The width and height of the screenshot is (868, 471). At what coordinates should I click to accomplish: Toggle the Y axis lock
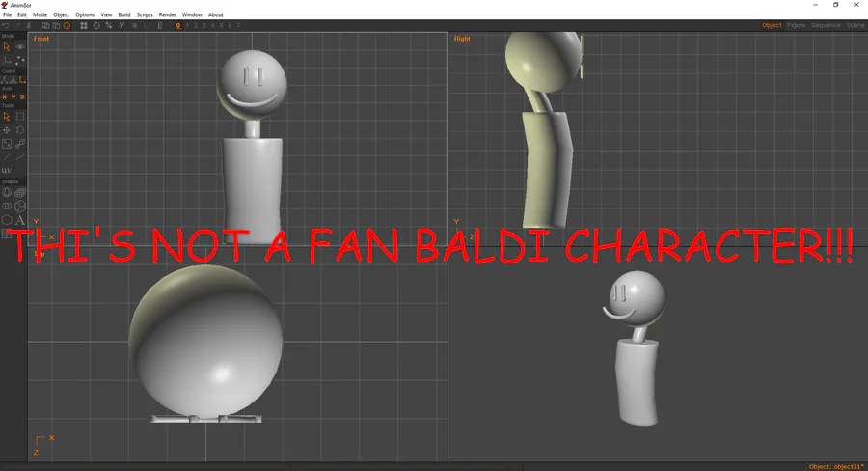click(14, 97)
